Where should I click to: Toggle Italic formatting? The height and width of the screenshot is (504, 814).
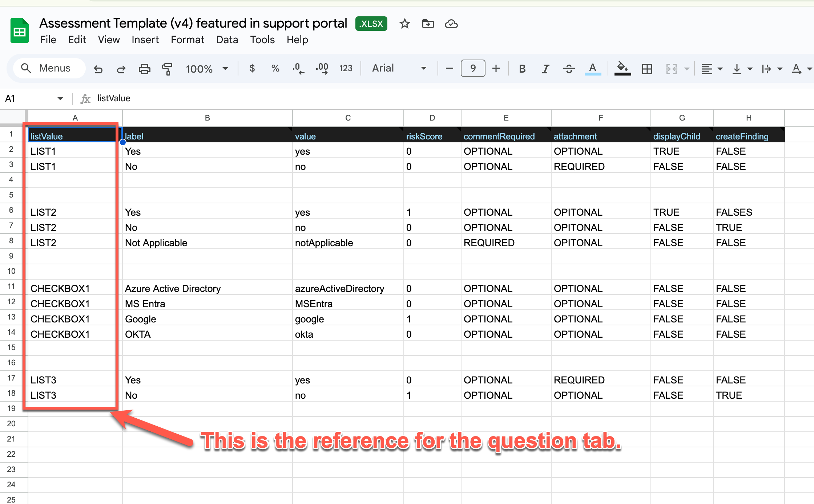click(545, 69)
